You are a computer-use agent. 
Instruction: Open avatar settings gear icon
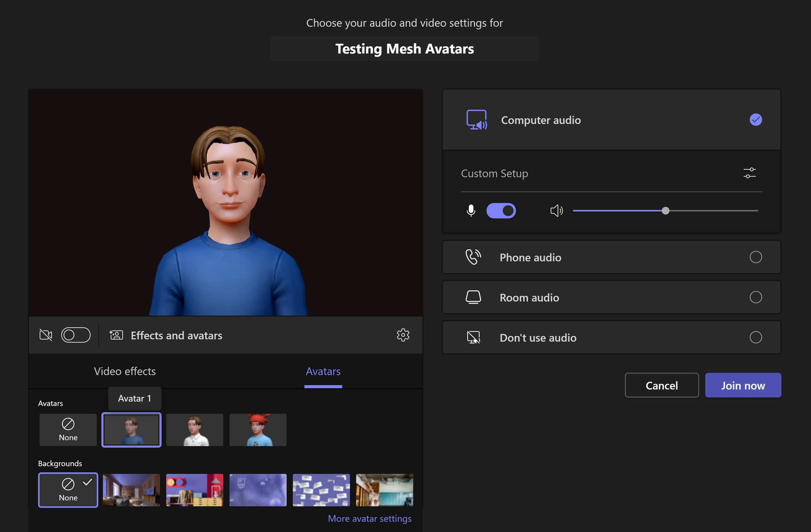coord(403,335)
